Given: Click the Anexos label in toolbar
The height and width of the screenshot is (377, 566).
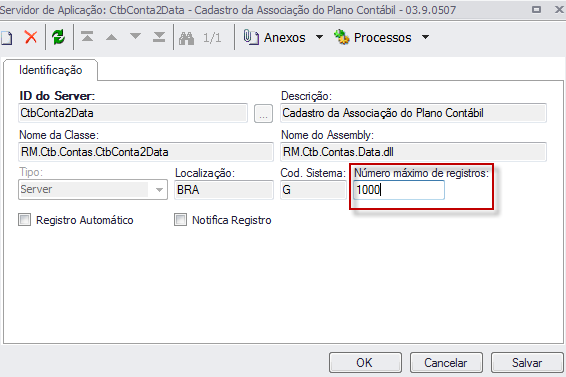Looking at the screenshot, I should click(285, 38).
